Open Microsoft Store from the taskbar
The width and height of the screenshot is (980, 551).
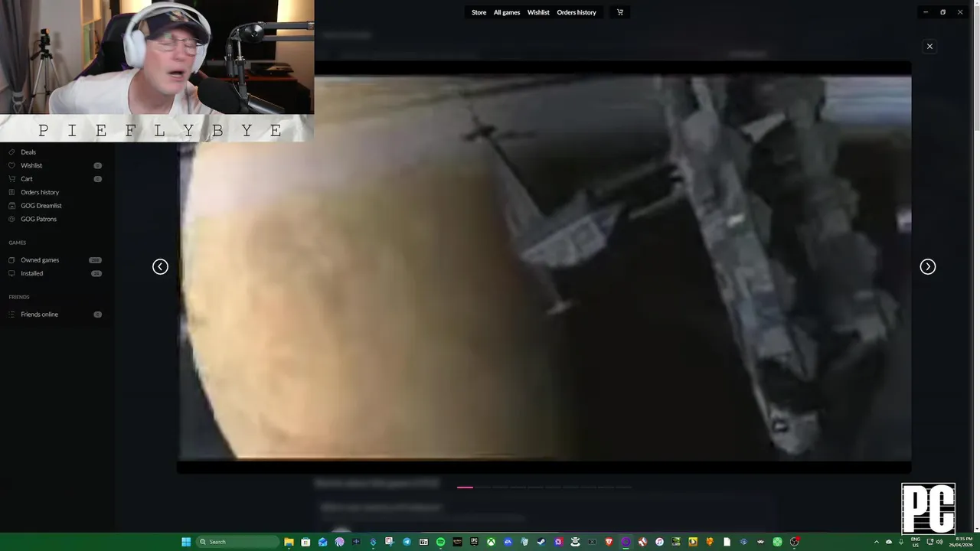pyautogui.click(x=305, y=542)
